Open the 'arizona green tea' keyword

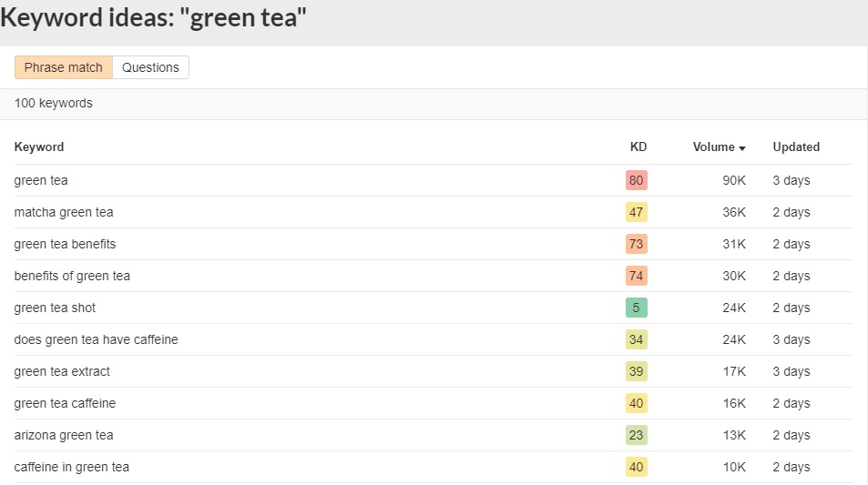coord(64,435)
